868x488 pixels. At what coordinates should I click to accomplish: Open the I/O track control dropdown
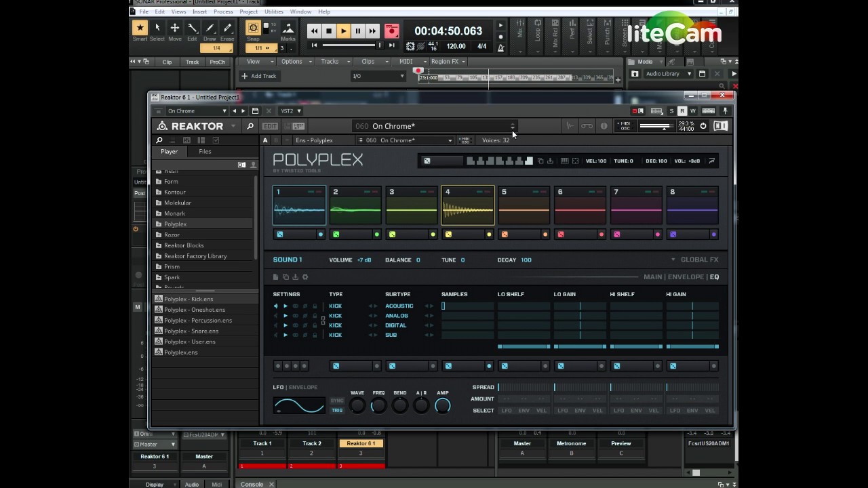tap(377, 76)
